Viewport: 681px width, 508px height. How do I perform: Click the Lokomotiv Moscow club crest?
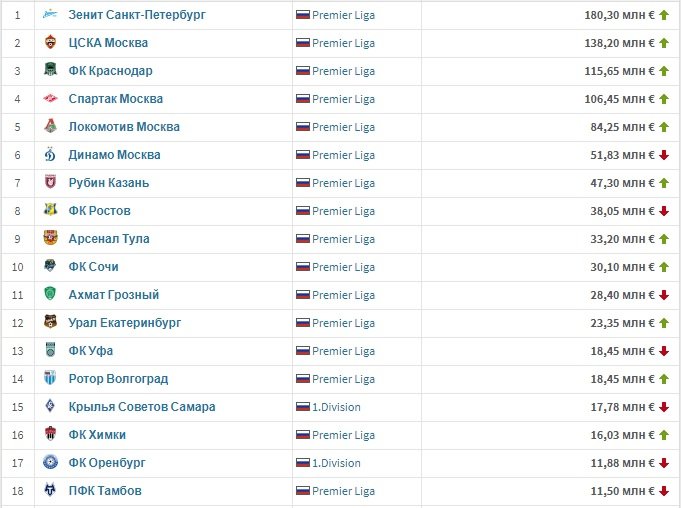pos(50,127)
